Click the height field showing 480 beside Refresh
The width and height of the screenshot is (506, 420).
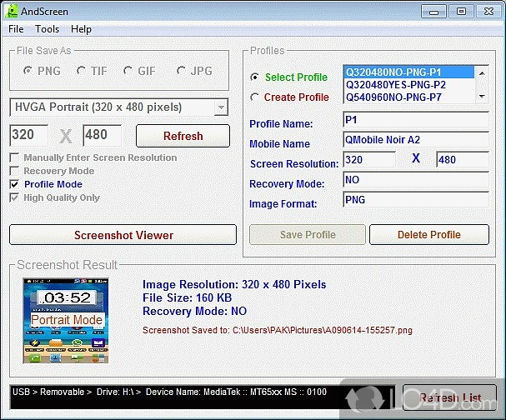(102, 135)
